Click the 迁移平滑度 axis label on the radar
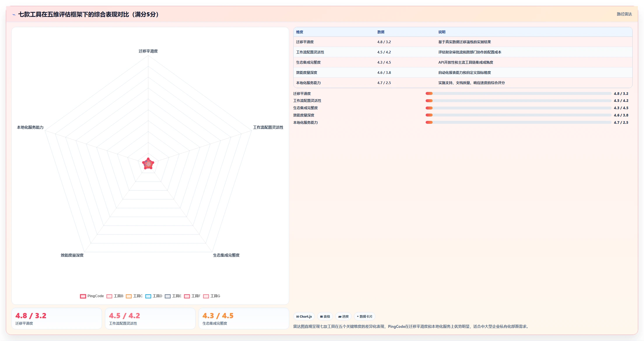 pos(148,51)
